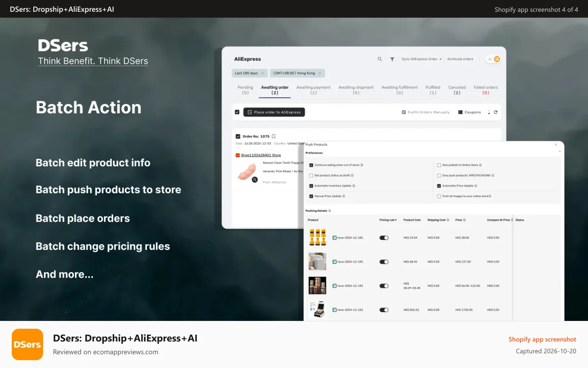The width and height of the screenshot is (588, 368).
Task: Check Push all images to your online store
Action: (x=439, y=196)
